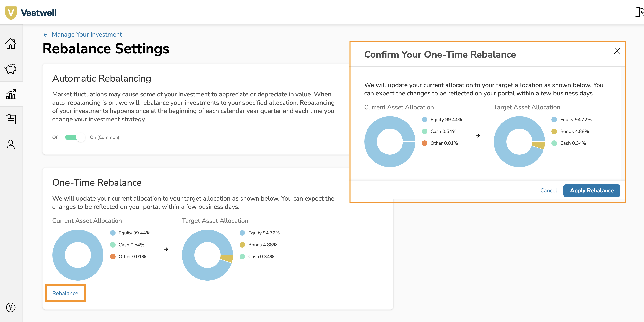Click the arrow between the allocation charts
Viewport: 644px width, 322px height.
coord(166,249)
